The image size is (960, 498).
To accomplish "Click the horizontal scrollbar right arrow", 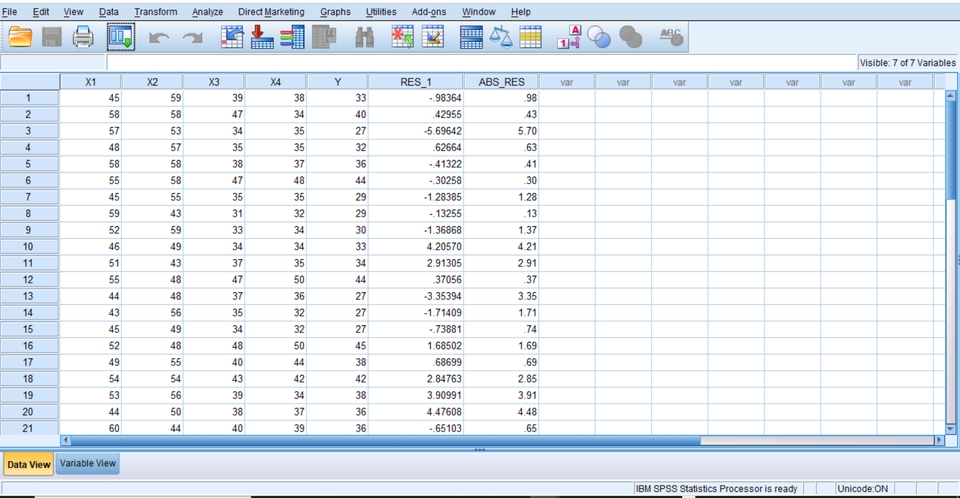I will tap(939, 440).
